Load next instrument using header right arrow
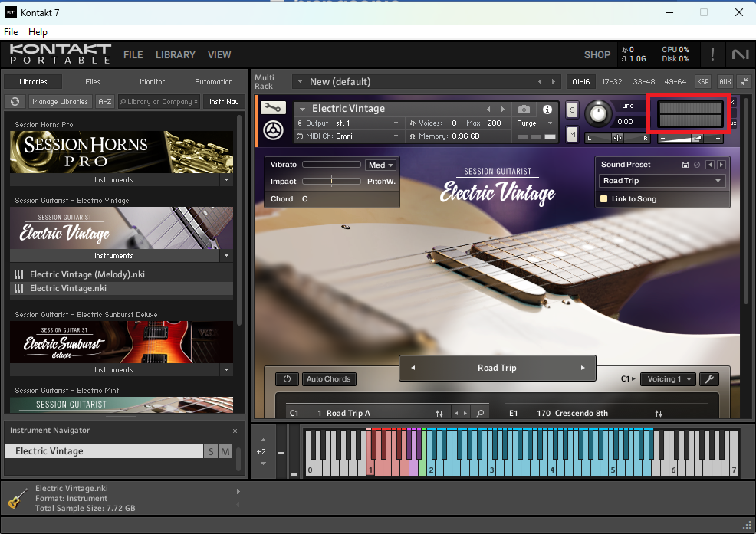 503,110
